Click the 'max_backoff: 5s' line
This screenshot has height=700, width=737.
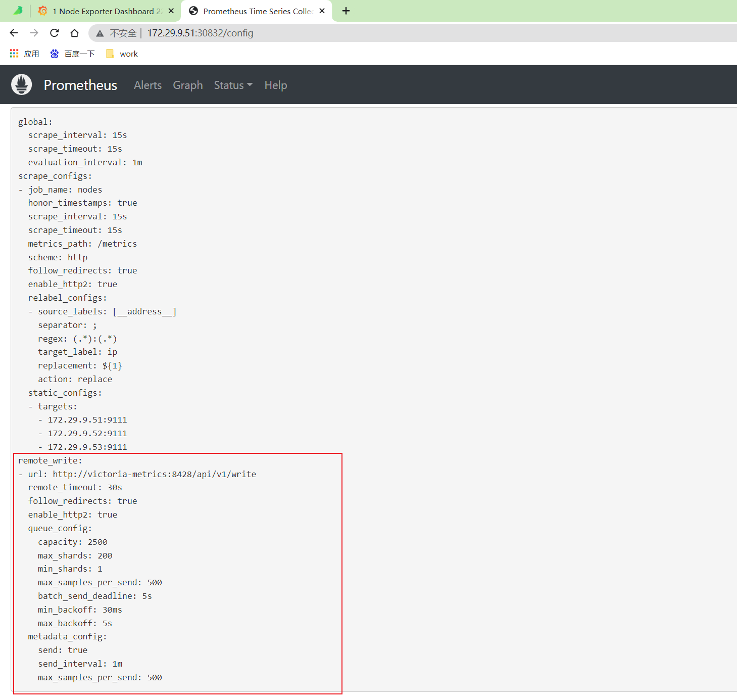[75, 623]
